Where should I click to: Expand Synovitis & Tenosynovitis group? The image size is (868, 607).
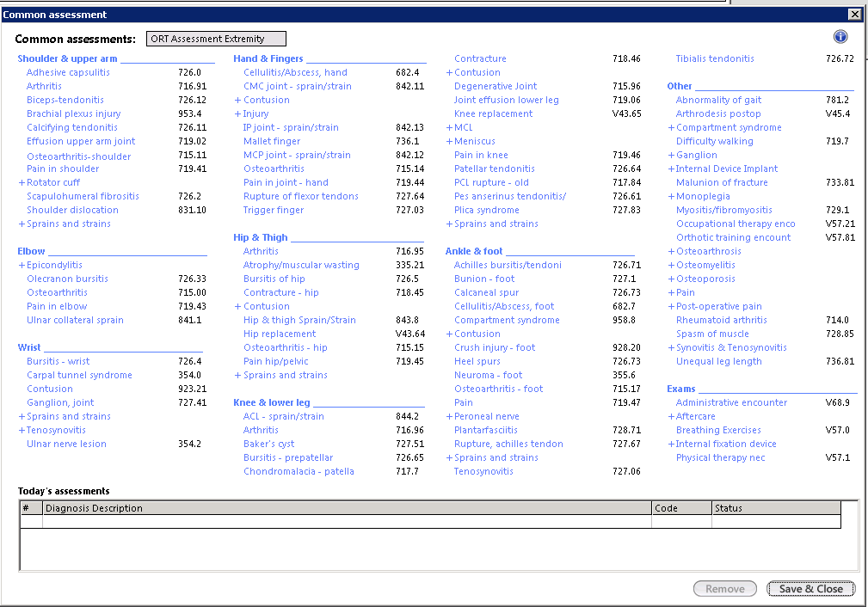(x=728, y=347)
